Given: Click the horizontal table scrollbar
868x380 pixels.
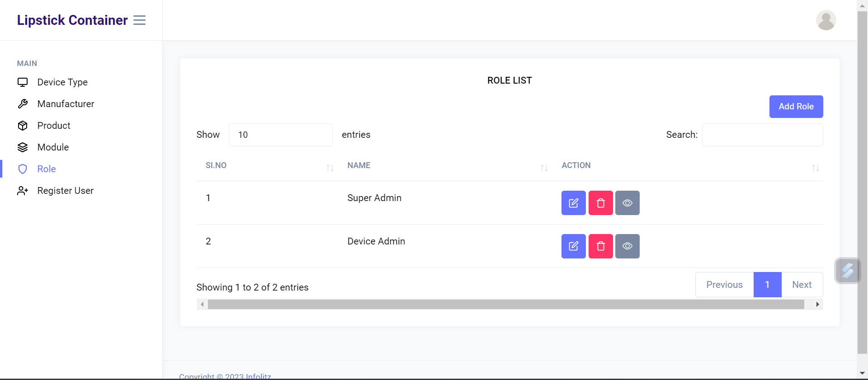Looking at the screenshot, I should pyautogui.click(x=505, y=305).
